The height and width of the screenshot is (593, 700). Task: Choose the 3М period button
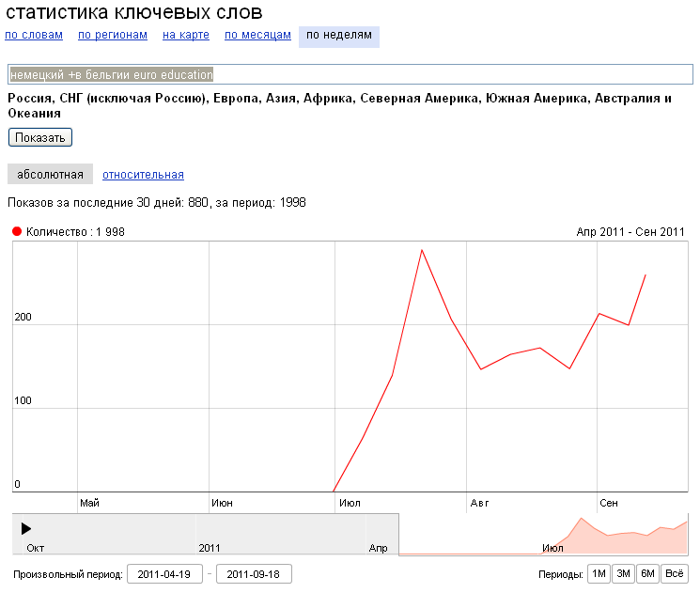[622, 574]
